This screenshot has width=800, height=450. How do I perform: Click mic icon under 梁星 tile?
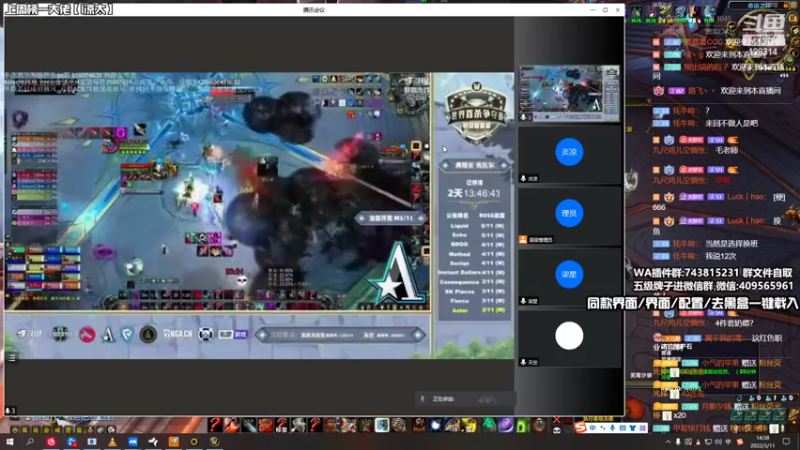tap(523, 301)
